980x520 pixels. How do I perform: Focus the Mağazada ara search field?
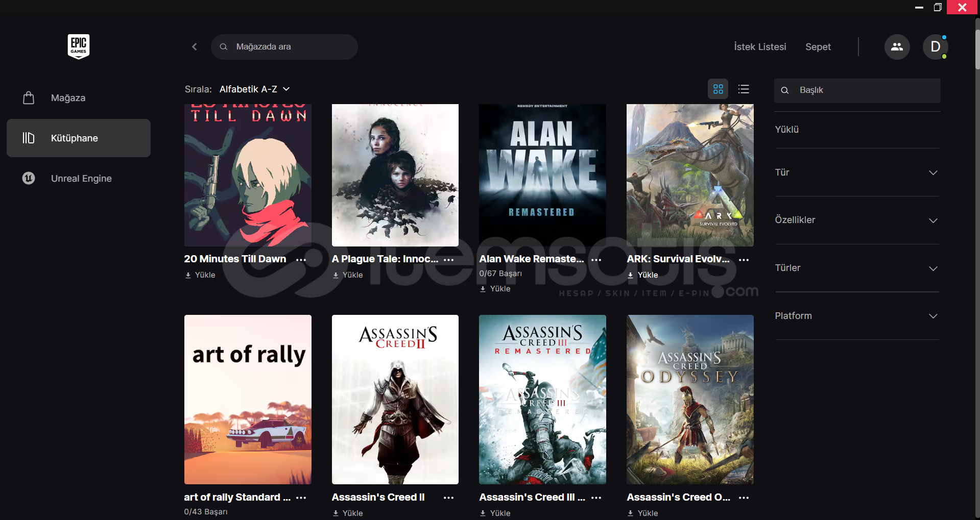[x=284, y=47]
